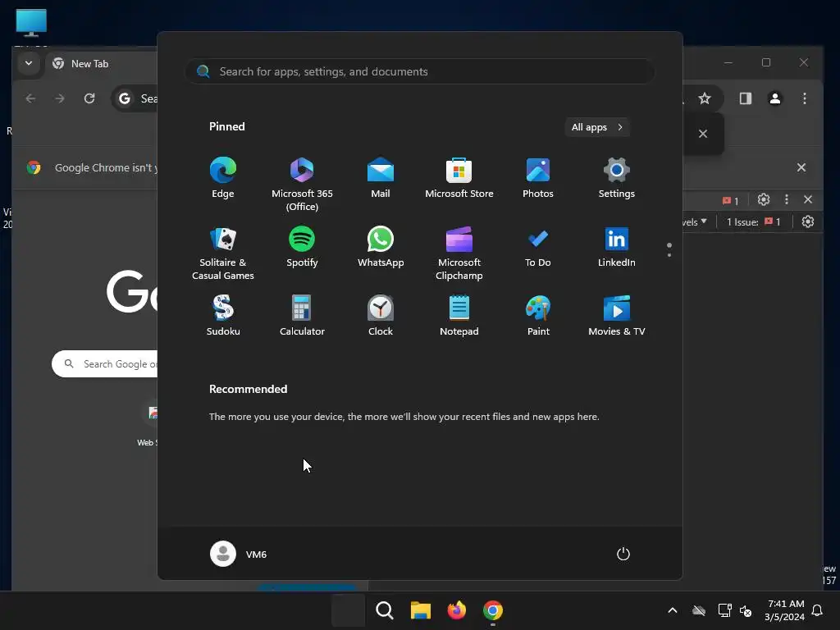Open the clock and date flyout
The width and height of the screenshot is (840, 630).
click(x=784, y=610)
